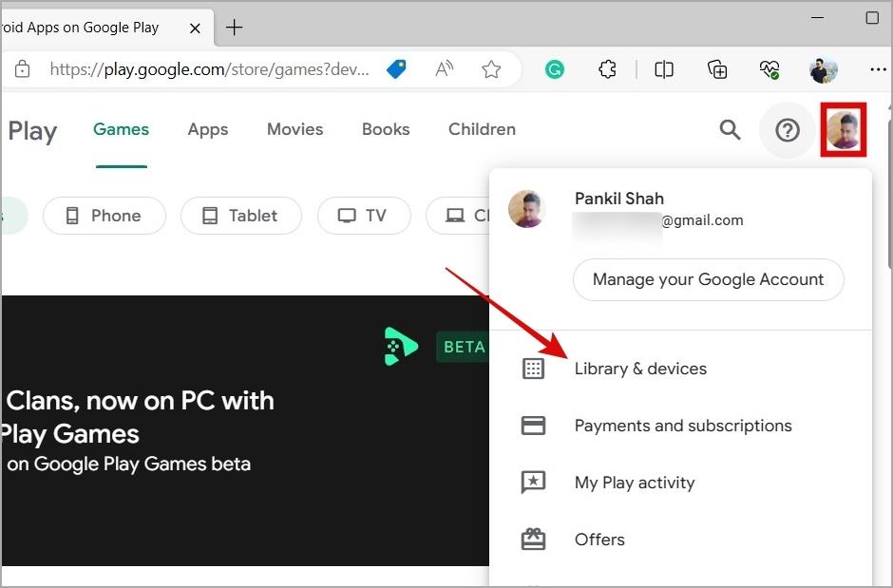Open a new browser tab
The height and width of the screenshot is (588, 893).
click(x=234, y=28)
